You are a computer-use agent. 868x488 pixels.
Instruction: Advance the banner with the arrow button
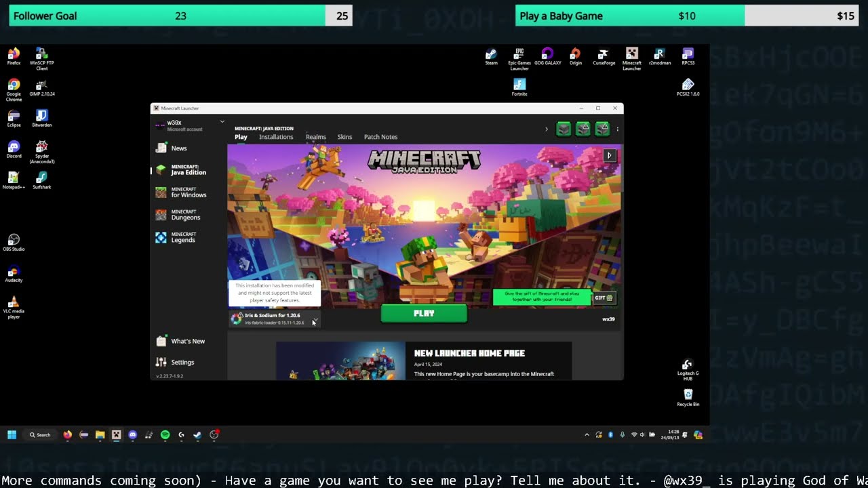click(609, 156)
